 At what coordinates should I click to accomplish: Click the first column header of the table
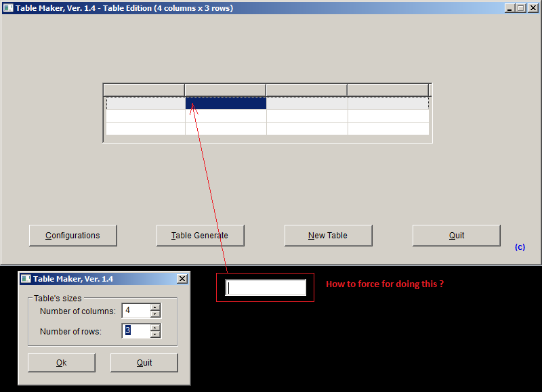(143, 89)
